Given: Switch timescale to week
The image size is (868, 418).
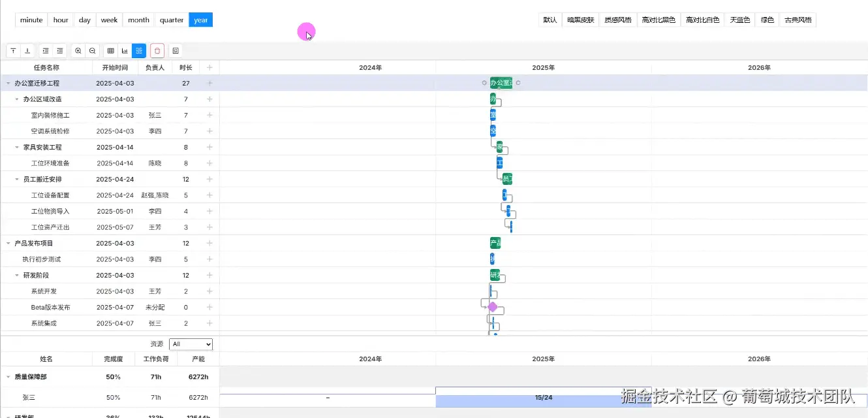Looking at the screenshot, I should click(109, 20).
